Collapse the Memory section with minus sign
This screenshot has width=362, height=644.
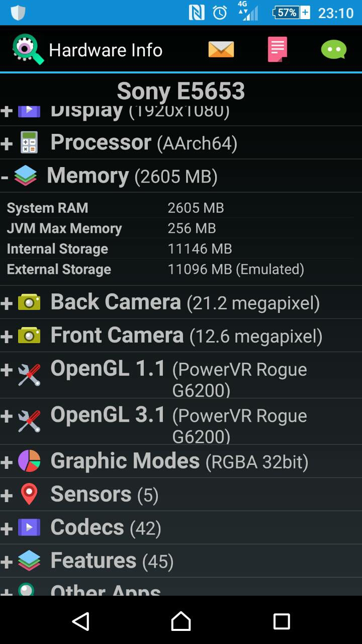(x=5, y=177)
